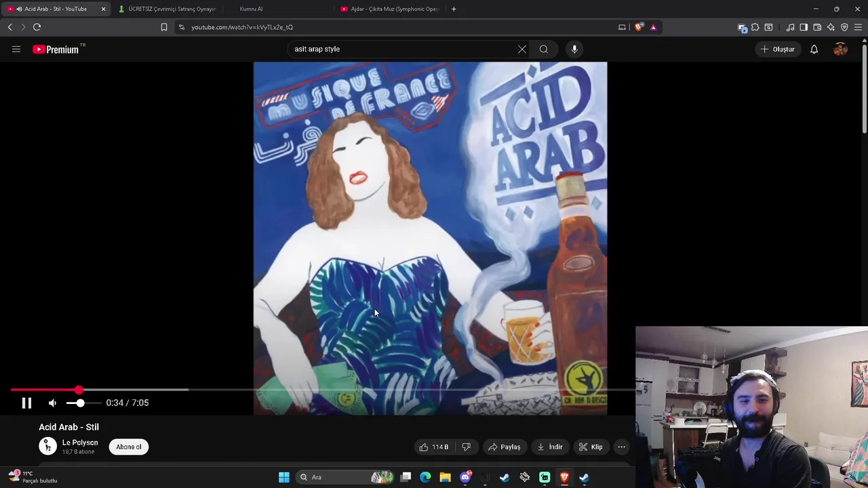The width and height of the screenshot is (868, 488).
Task: Dislike the video with thumbs-down
Action: coord(466,447)
